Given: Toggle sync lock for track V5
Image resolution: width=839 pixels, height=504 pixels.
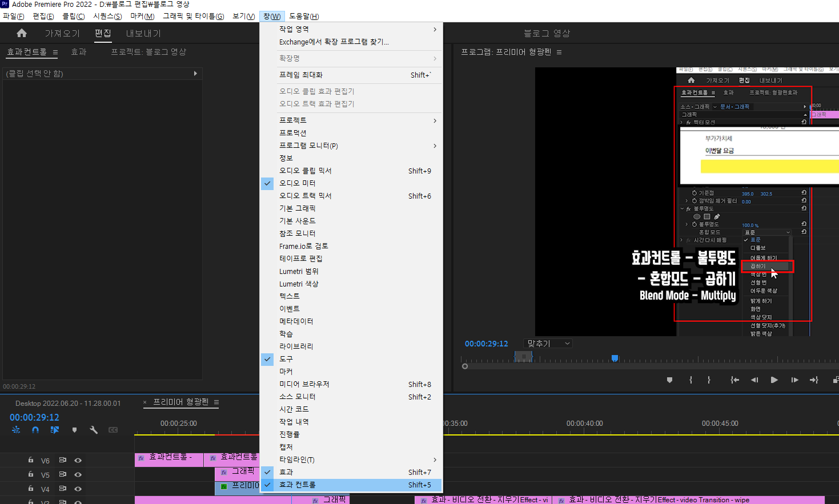Looking at the screenshot, I should [x=63, y=474].
